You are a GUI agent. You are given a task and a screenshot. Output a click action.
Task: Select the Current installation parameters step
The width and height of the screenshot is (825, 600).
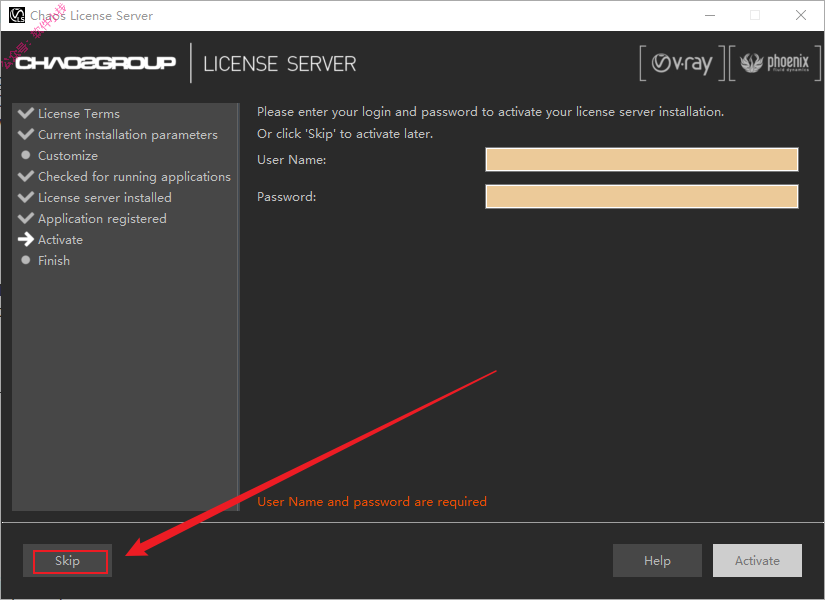(x=128, y=135)
